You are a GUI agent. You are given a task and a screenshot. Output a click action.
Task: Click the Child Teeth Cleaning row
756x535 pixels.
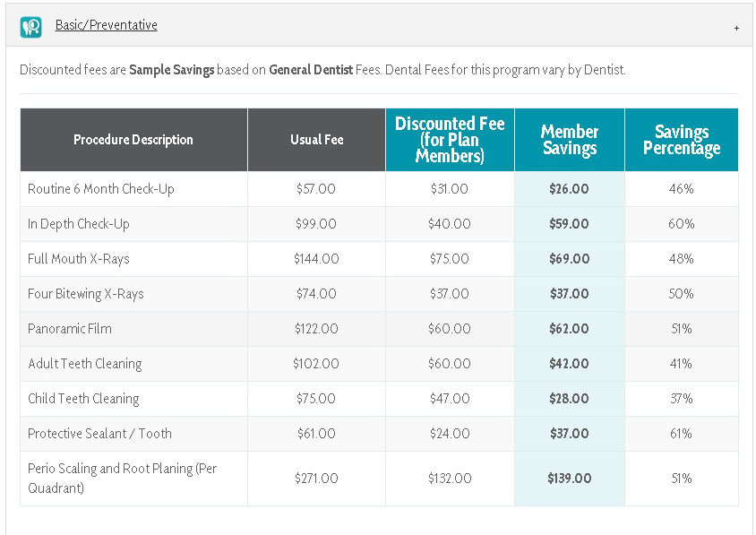[83, 398]
